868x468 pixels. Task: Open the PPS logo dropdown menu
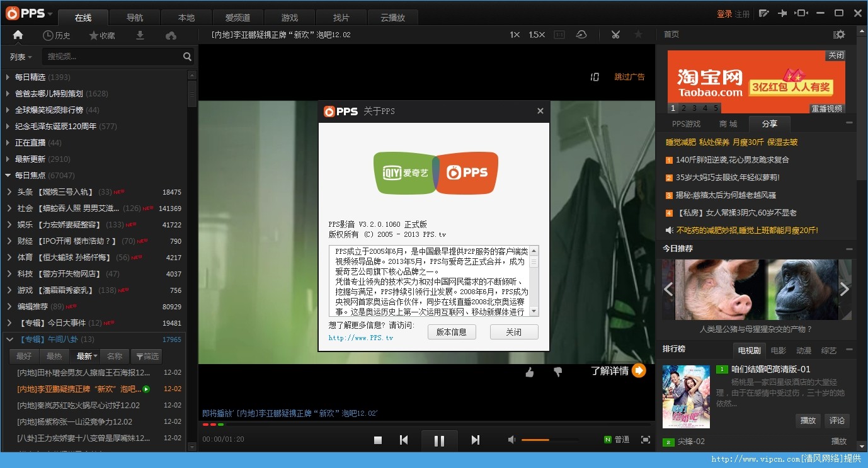point(30,13)
